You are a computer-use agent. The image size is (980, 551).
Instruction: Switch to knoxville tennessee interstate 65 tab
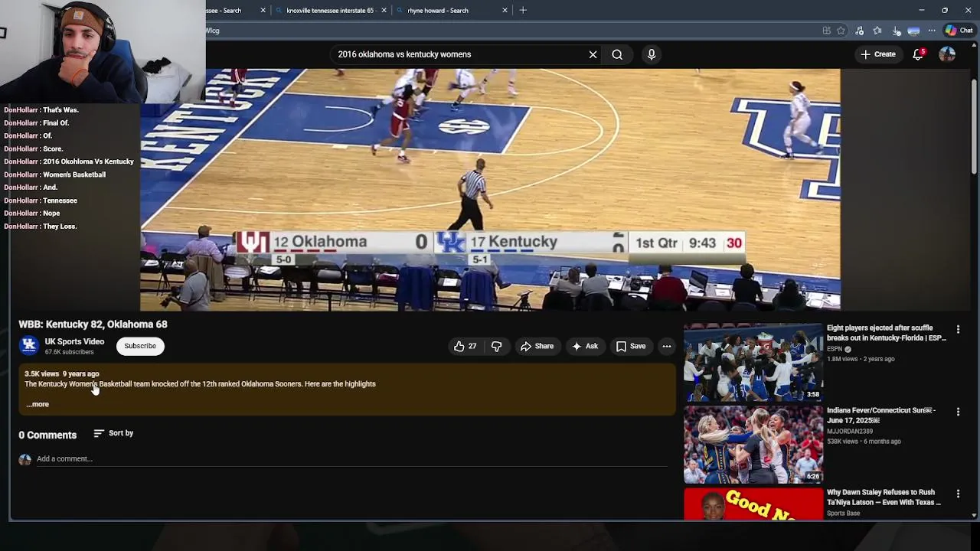tap(330, 10)
